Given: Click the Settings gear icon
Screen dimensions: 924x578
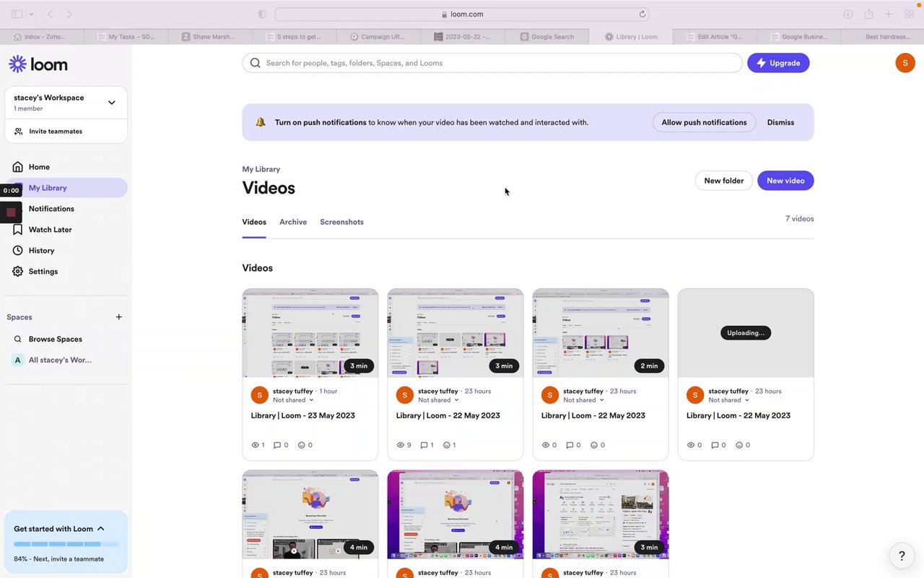Looking at the screenshot, I should (18, 272).
